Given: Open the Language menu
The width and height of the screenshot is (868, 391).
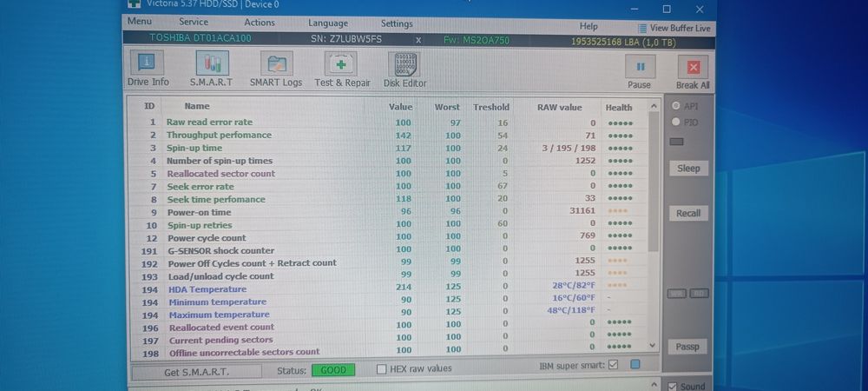Looking at the screenshot, I should tap(328, 23).
